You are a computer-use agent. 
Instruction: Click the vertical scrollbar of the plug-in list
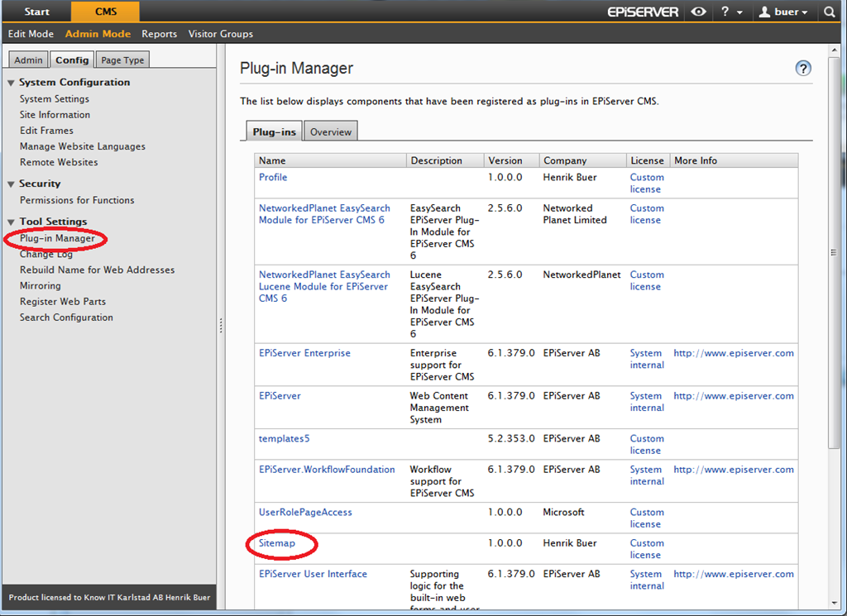pos(834,248)
